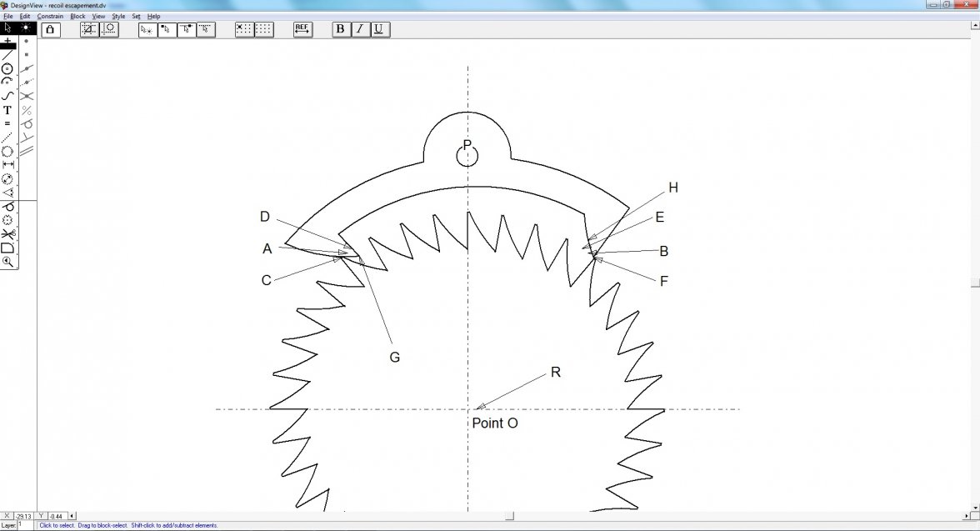Click the Layer number input field
Screen dimensions: 980x531
[x=27, y=525]
